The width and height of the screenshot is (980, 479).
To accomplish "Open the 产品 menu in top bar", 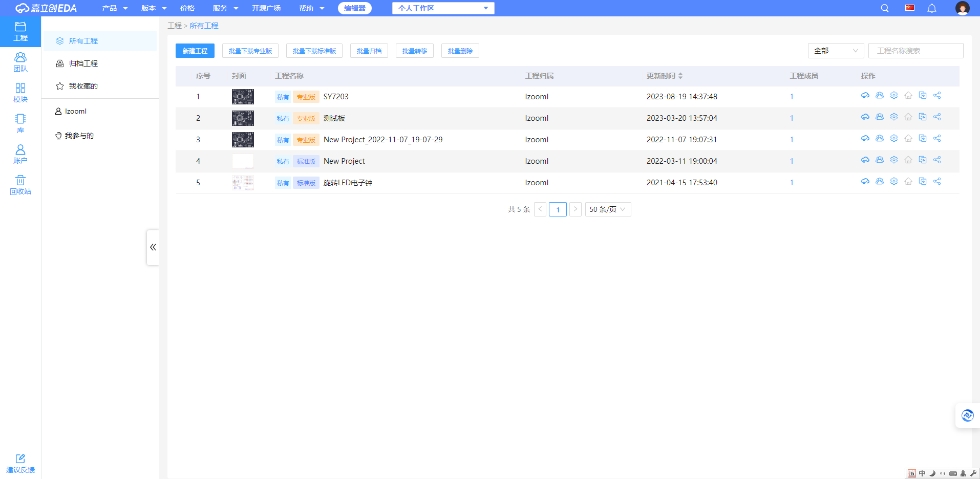I will 115,8.
